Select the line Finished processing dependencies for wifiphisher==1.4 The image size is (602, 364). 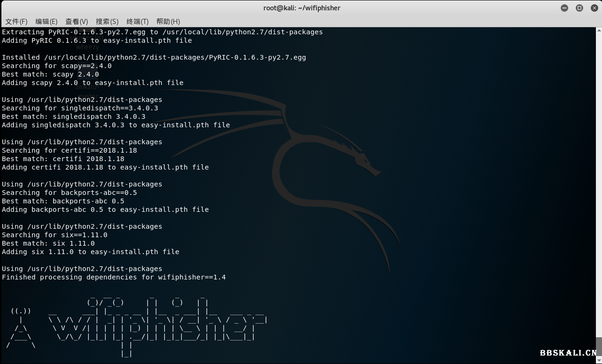[114, 277]
